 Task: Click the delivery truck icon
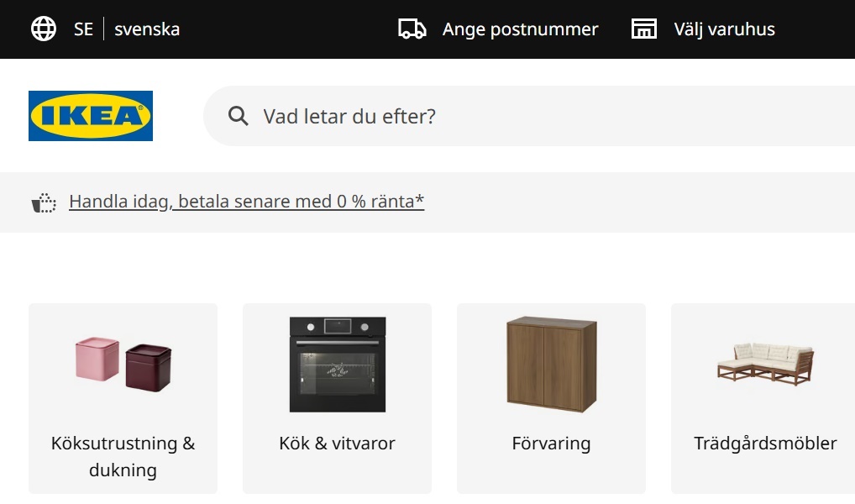click(x=412, y=29)
